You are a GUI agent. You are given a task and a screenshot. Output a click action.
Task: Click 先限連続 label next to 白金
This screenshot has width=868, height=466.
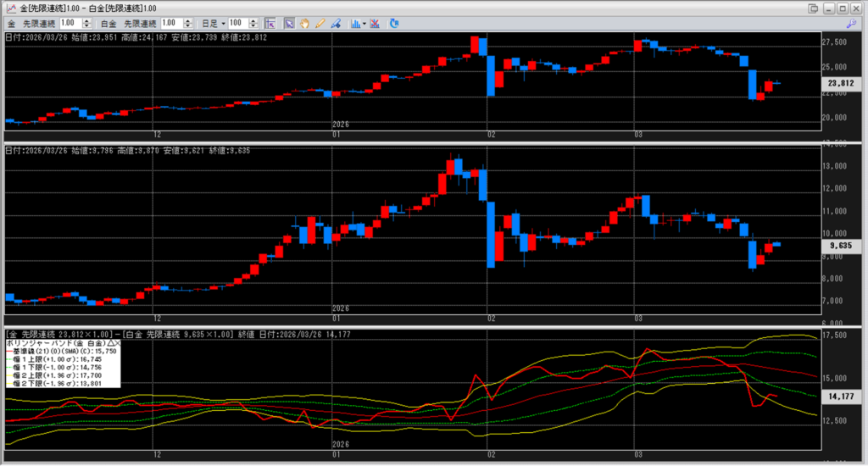click(140, 24)
